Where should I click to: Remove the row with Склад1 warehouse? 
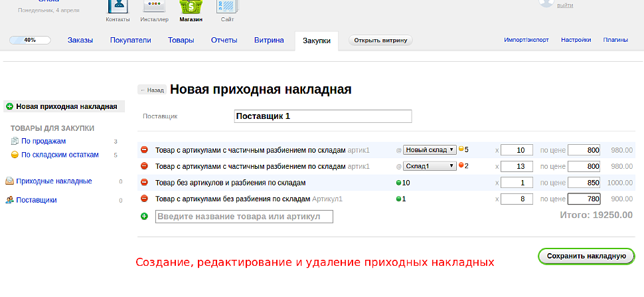click(x=144, y=166)
